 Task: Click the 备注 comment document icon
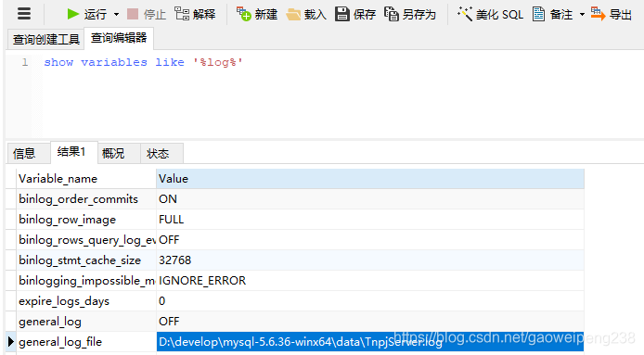coord(538,14)
